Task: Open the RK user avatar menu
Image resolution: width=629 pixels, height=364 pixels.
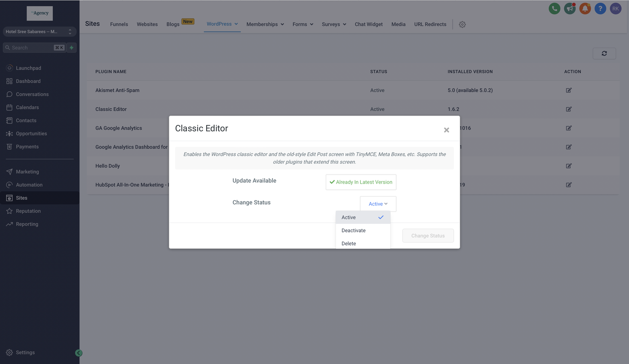Action: (x=616, y=9)
